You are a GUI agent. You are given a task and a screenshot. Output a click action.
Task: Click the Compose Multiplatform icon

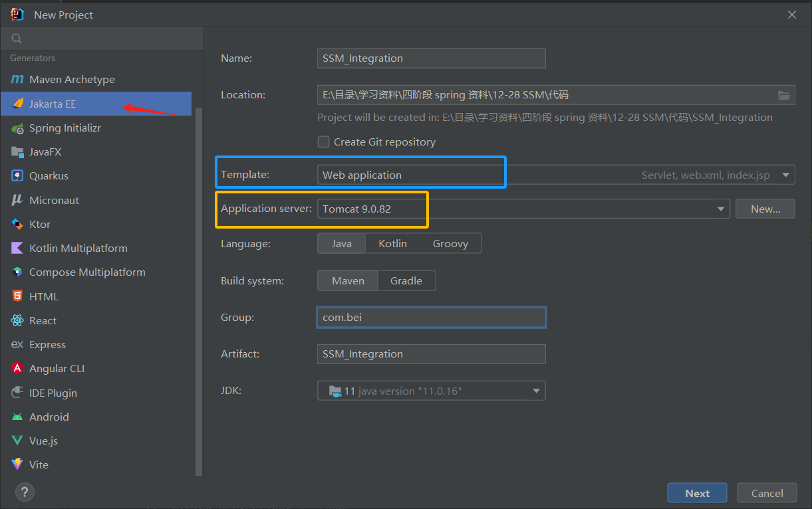point(18,272)
